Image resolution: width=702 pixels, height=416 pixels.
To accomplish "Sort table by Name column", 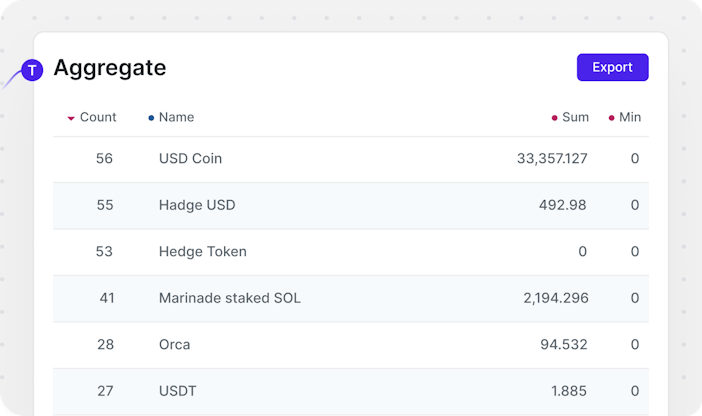I will pos(176,117).
